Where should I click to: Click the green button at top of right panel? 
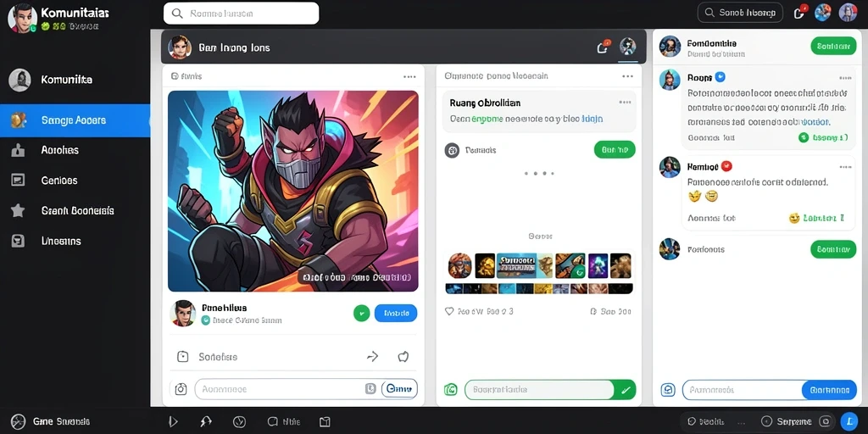point(833,46)
